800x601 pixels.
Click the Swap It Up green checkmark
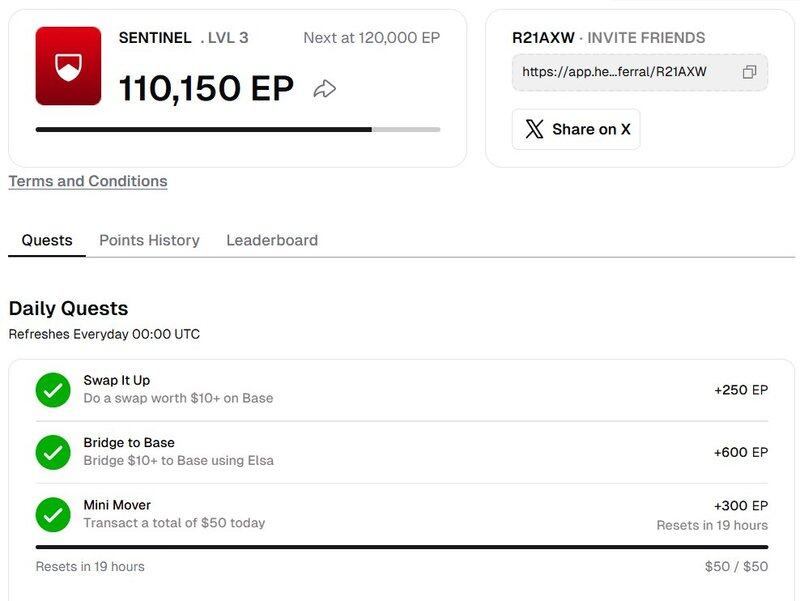(x=53, y=390)
